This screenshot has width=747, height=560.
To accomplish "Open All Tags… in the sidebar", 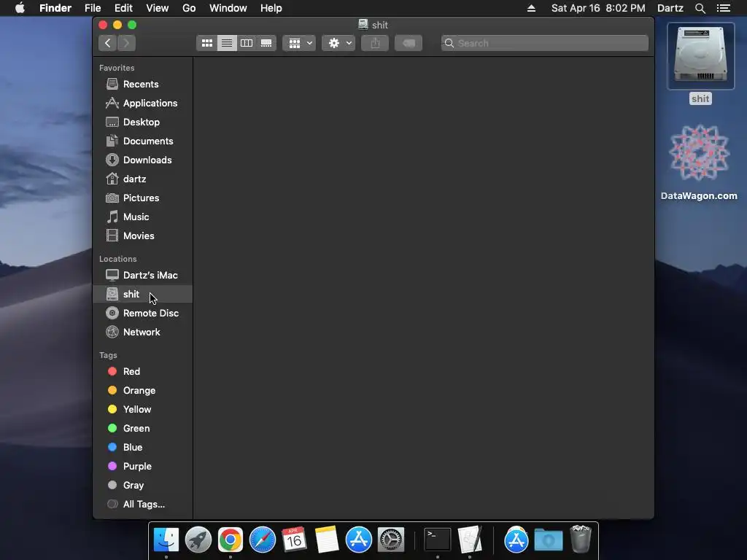I will pyautogui.click(x=143, y=505).
